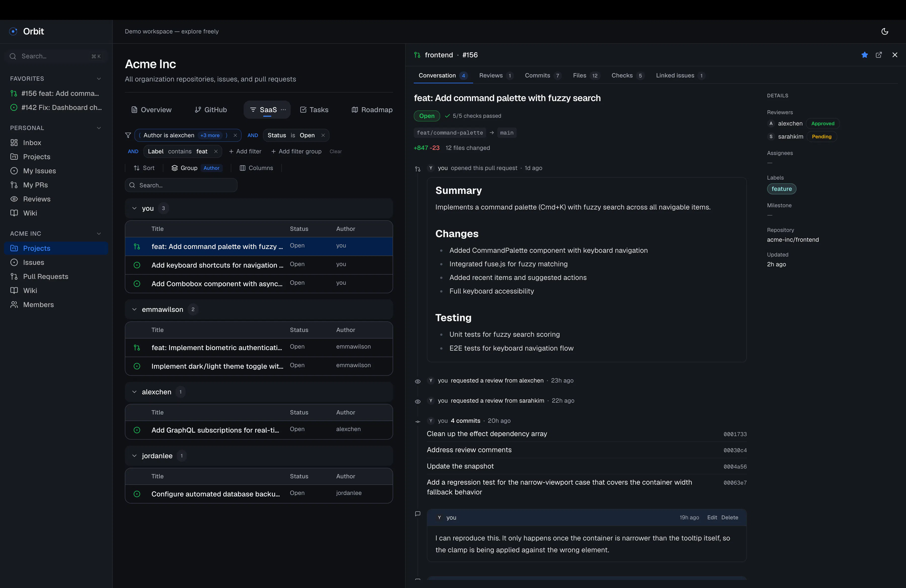Image resolution: width=906 pixels, height=588 pixels.
Task: Open the Sort options
Action: click(x=144, y=168)
